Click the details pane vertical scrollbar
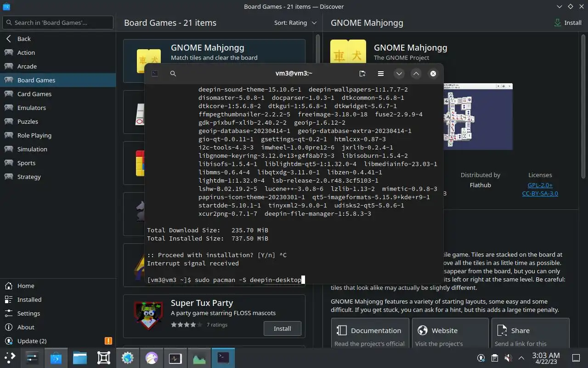Screen dimensions: 588x368 click(583, 106)
